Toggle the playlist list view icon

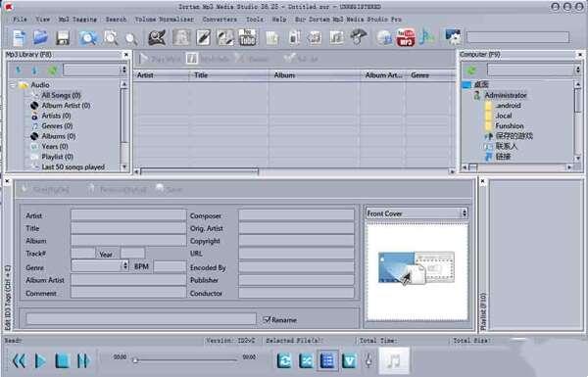(327, 361)
